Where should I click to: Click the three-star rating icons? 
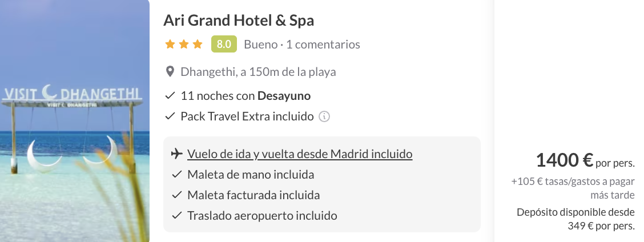click(x=183, y=44)
